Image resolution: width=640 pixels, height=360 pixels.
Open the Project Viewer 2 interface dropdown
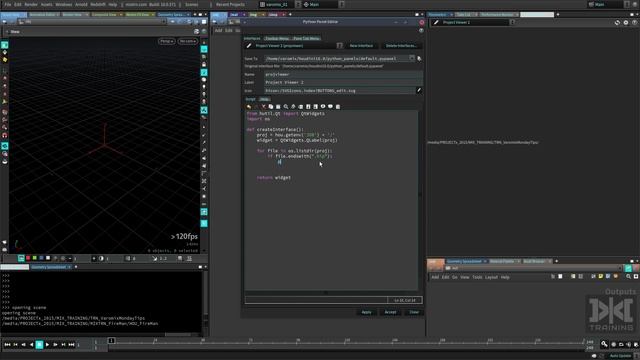pyautogui.click(x=295, y=46)
